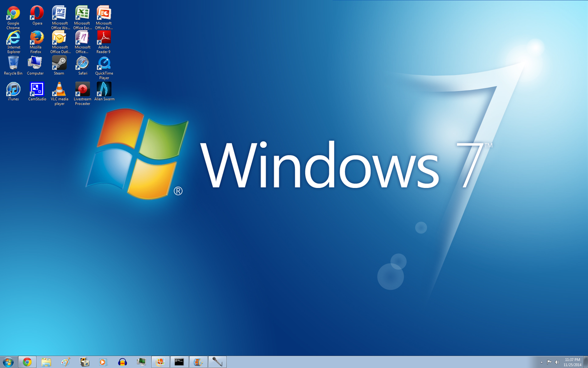This screenshot has width=588, height=368.
Task: Click the Livestream Procaster shortcut
Action: click(82, 94)
